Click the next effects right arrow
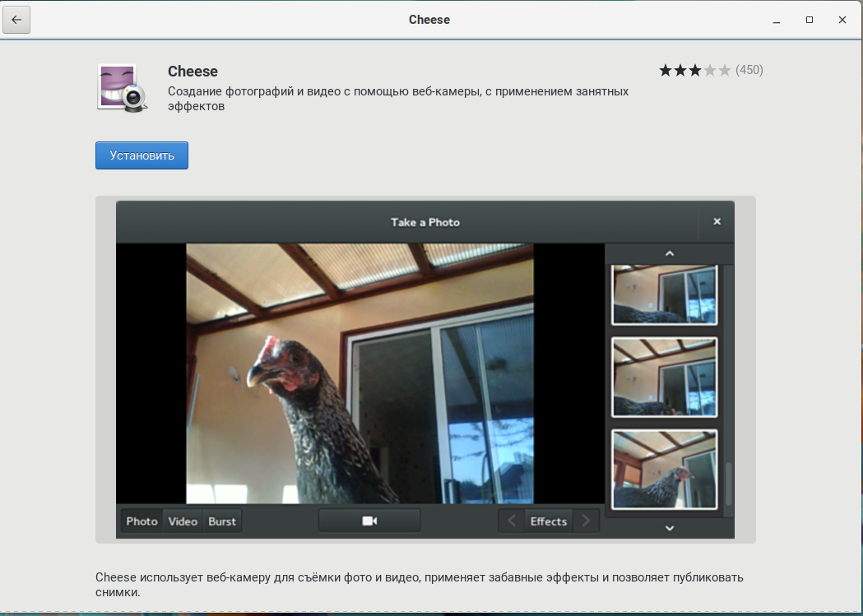Image resolution: width=863 pixels, height=616 pixels. (x=586, y=521)
